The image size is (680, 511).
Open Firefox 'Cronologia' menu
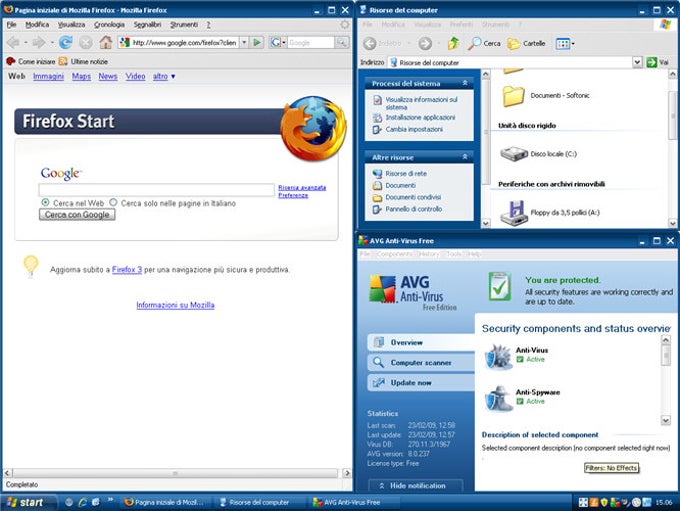pyautogui.click(x=109, y=25)
